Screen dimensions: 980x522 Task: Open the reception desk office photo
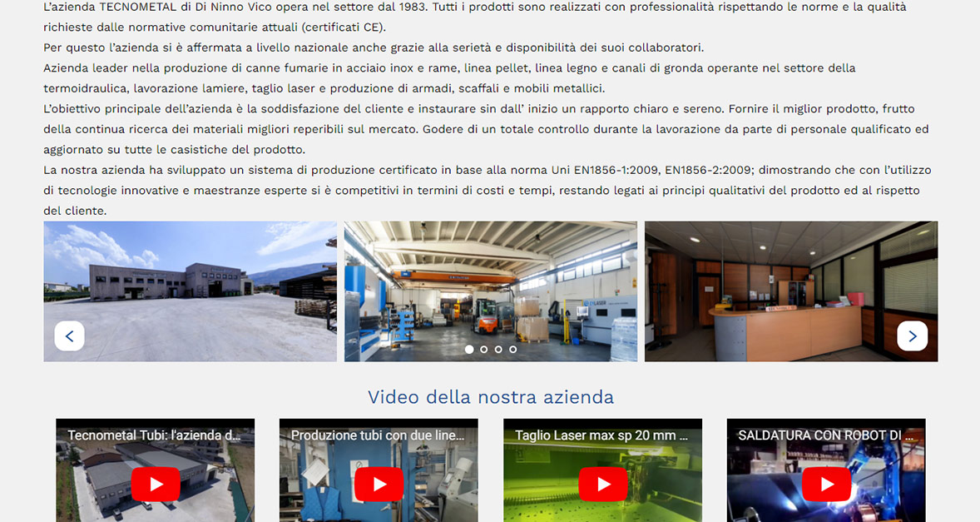coord(791,291)
